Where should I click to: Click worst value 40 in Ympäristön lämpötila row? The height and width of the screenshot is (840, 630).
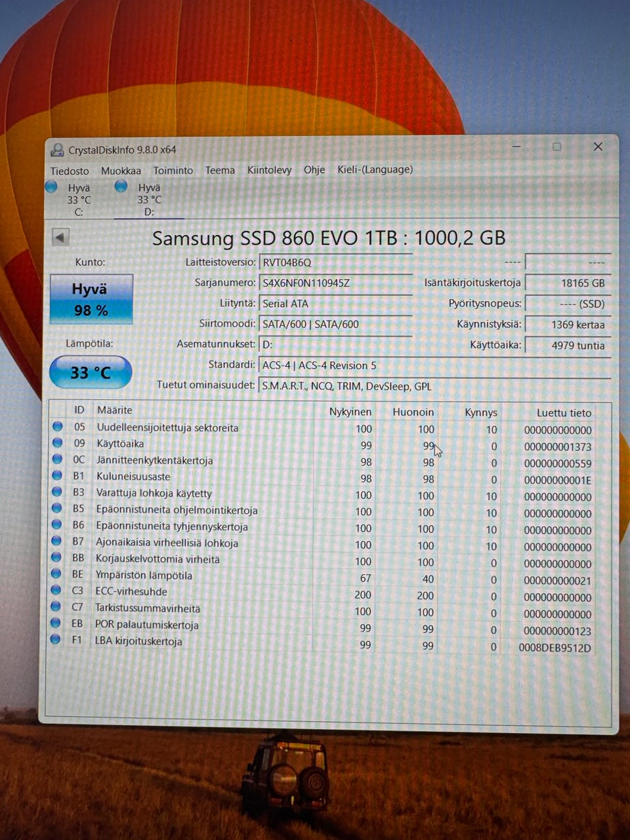(x=428, y=579)
